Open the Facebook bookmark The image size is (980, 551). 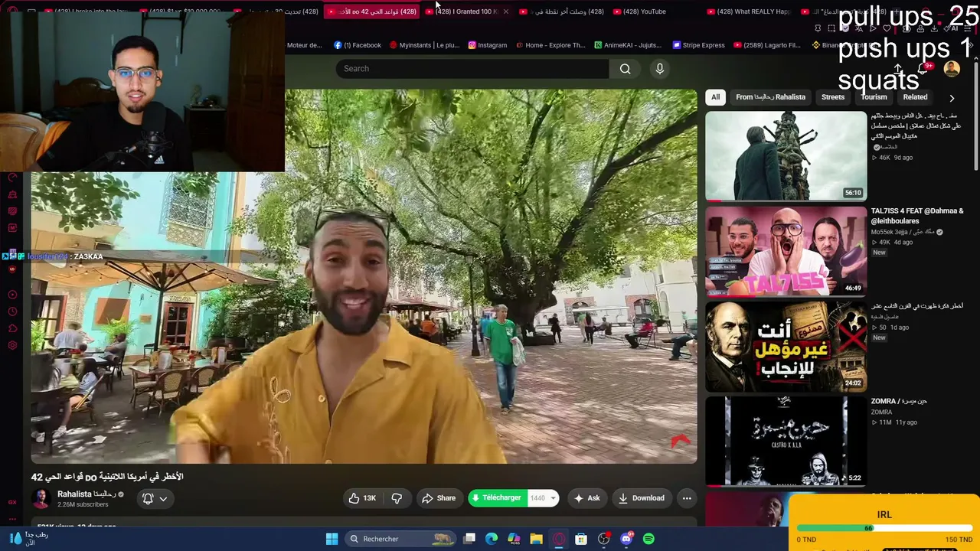click(x=358, y=45)
